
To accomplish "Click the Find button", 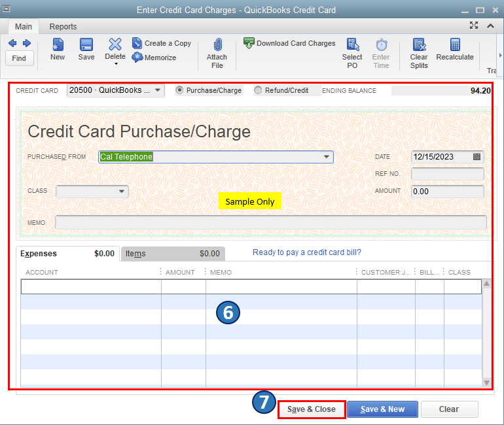I will (x=19, y=58).
